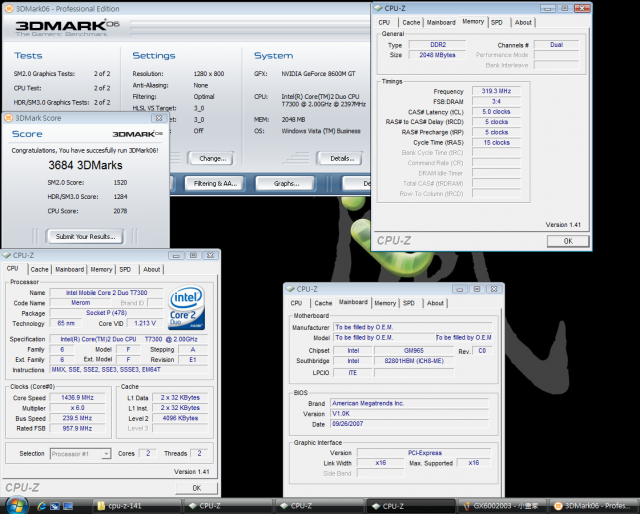The width and height of the screenshot is (640, 514).
Task: Click Submit Your Results button
Action: [85, 236]
